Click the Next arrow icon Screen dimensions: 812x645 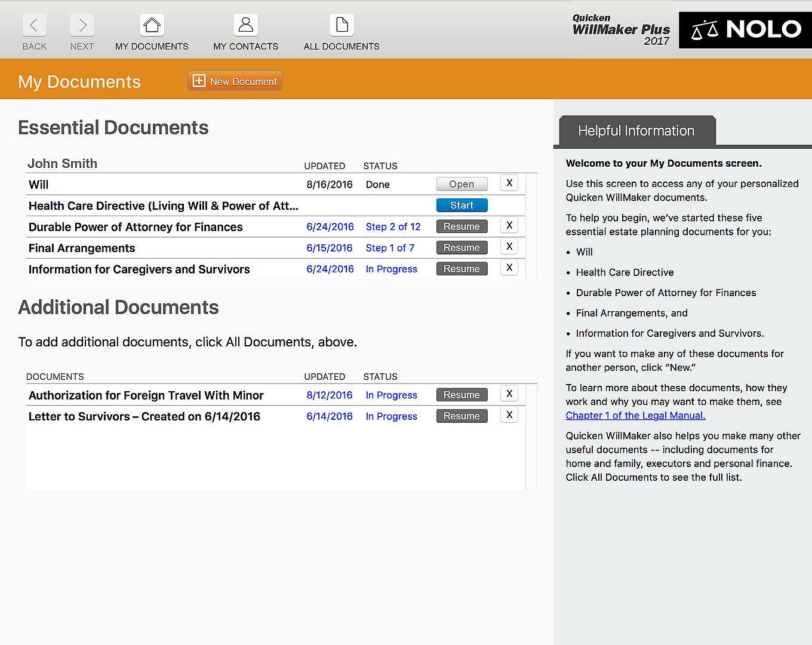[82, 26]
